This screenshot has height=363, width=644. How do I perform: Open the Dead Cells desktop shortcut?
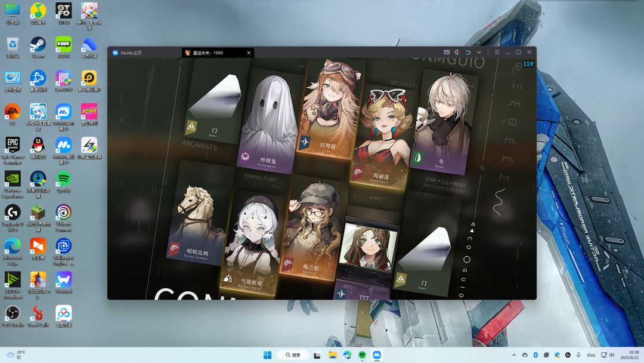tap(38, 316)
